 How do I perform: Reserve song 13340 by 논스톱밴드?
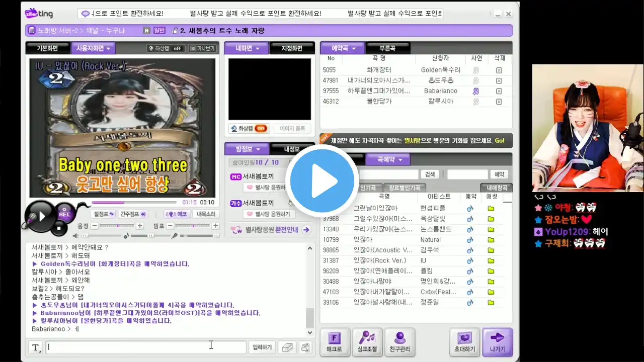pyautogui.click(x=470, y=229)
